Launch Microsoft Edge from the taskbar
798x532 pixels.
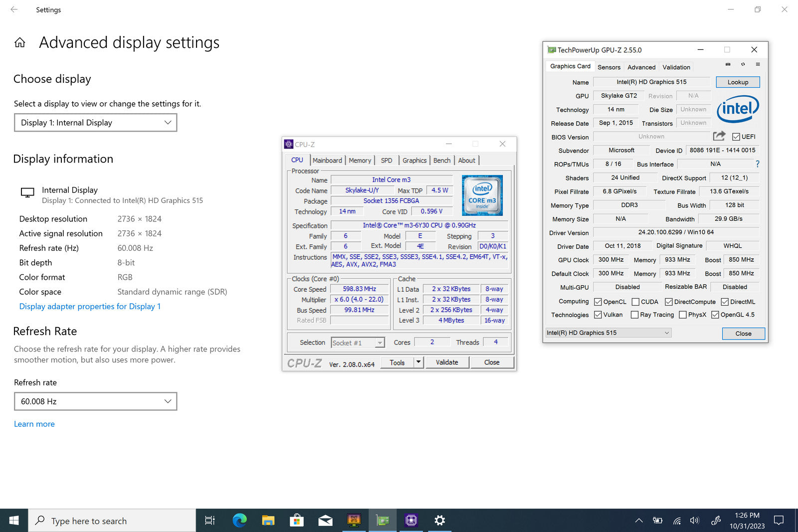click(x=239, y=521)
